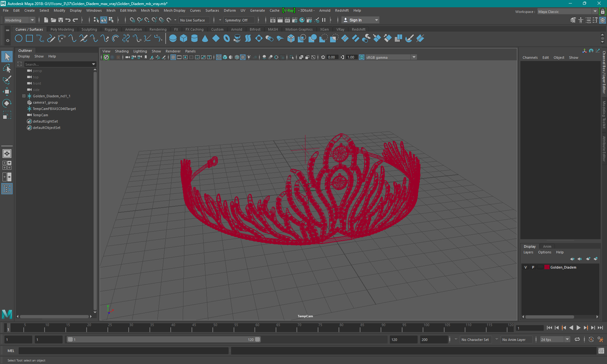Toggle viewport textured display
This screenshot has height=364, width=607.
pyautogui.click(x=243, y=57)
